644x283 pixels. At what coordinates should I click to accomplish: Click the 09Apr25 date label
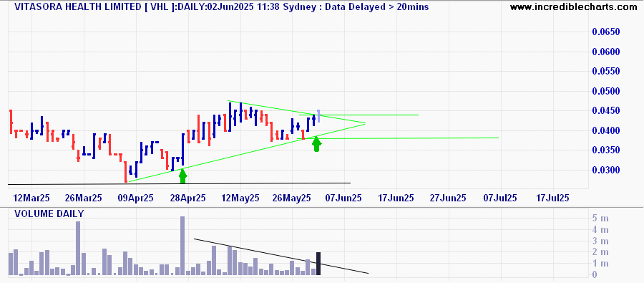136,198
